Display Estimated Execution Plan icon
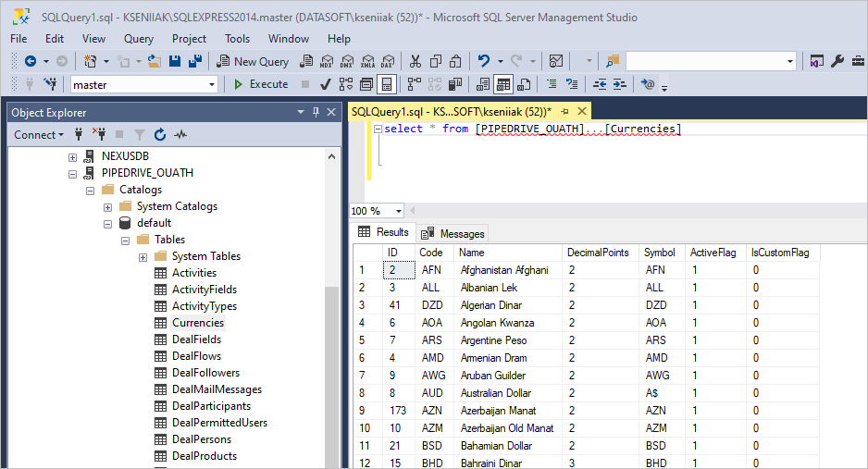The height and width of the screenshot is (469, 868). pos(346,84)
